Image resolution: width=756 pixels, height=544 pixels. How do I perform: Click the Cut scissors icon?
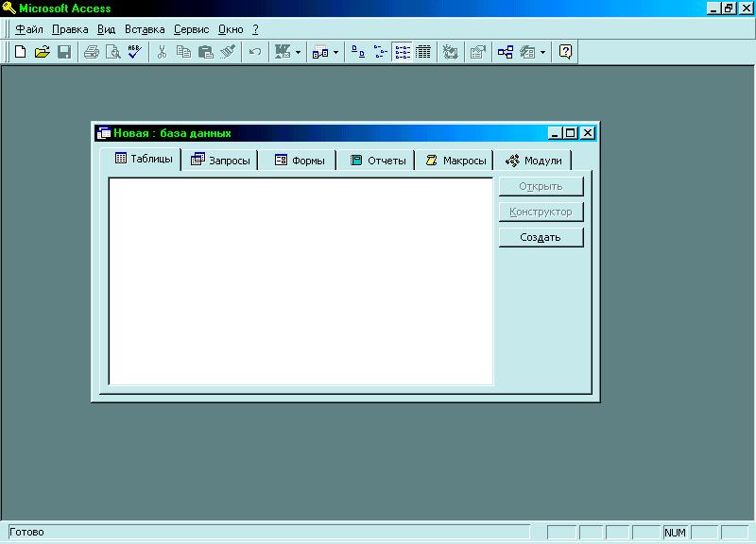pyautogui.click(x=162, y=52)
